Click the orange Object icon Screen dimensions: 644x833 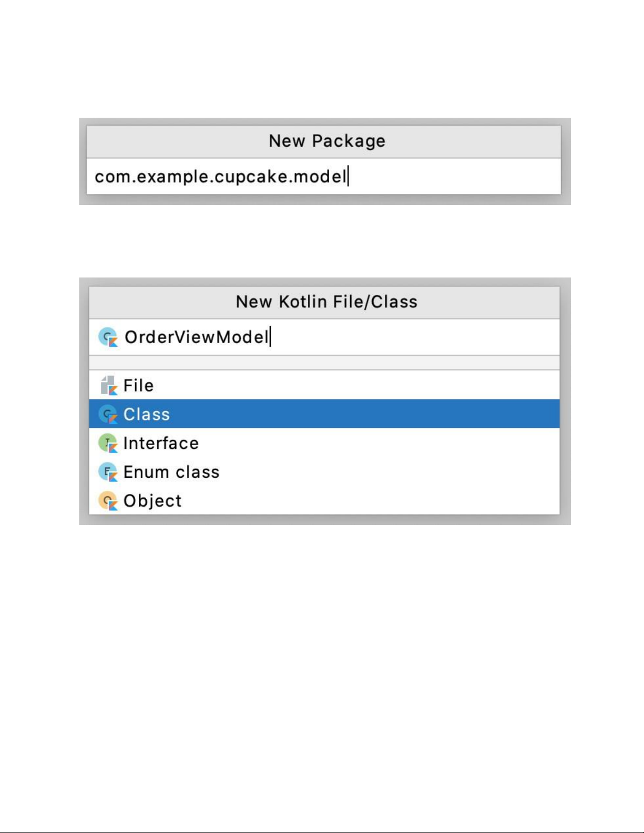[x=108, y=501]
